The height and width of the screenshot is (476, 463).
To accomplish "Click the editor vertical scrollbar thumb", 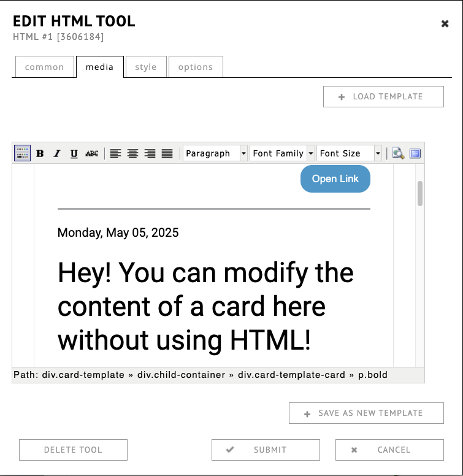I will click(420, 194).
